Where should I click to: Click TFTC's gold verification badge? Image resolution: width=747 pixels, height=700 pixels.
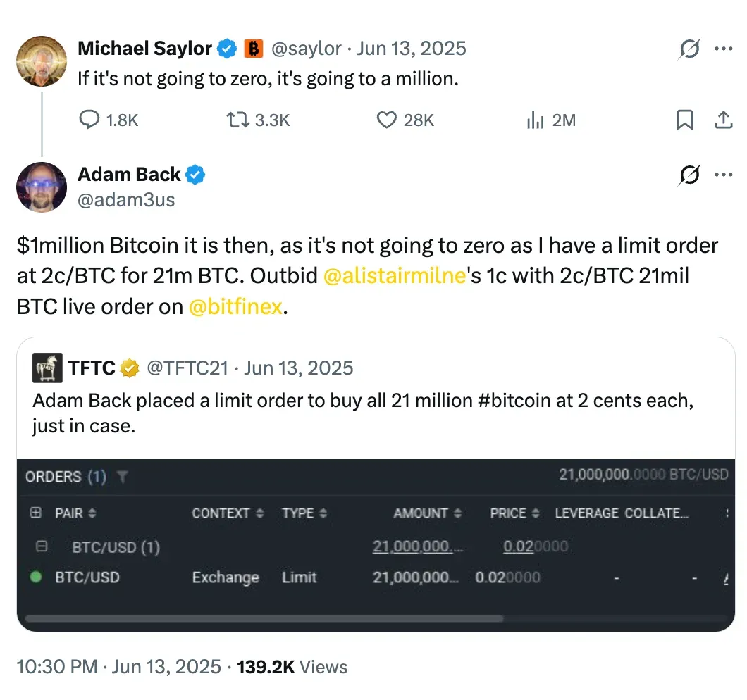[130, 367]
